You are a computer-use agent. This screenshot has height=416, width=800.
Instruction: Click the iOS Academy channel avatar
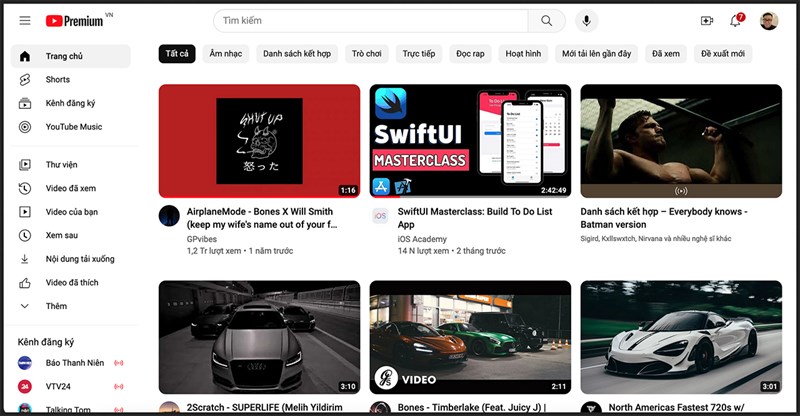pyautogui.click(x=380, y=216)
